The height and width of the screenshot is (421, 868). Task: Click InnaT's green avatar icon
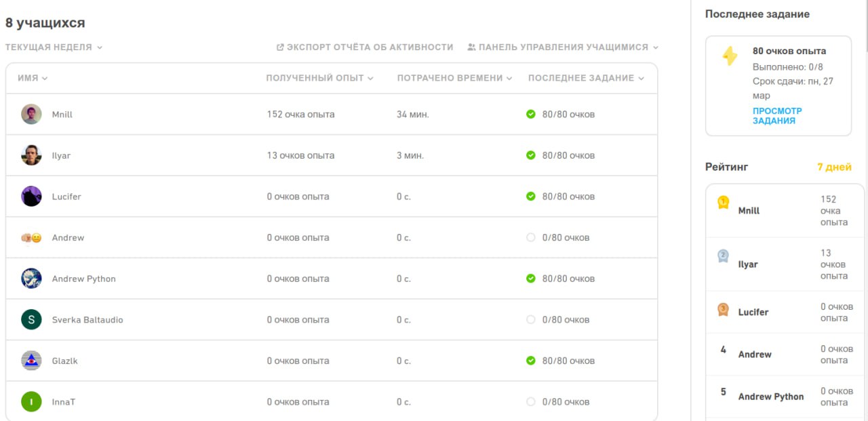(x=31, y=402)
